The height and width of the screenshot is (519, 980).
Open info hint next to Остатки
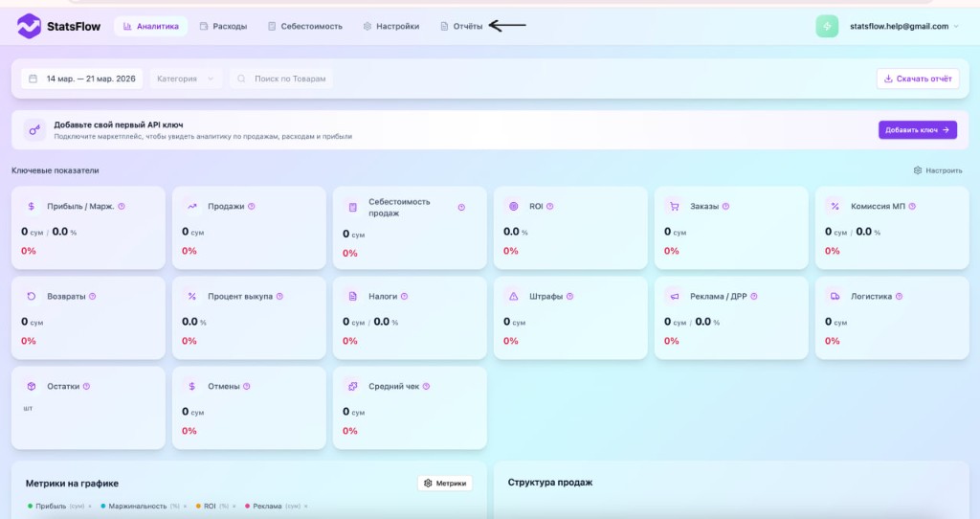coord(86,387)
